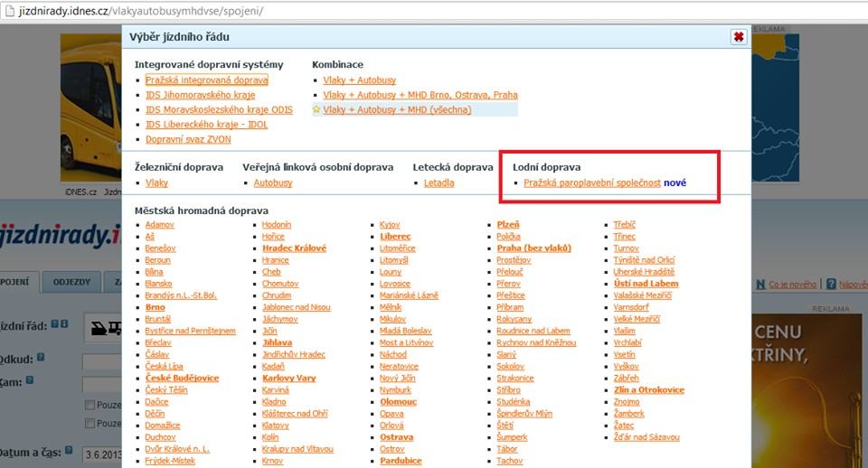
Task: Choose the Vlaky + Autobusy combination
Action: coord(360,80)
